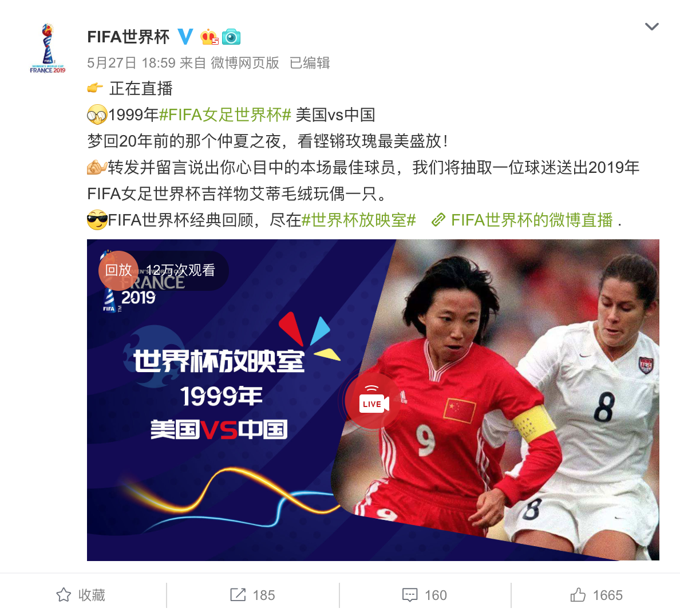Repost using the share icon with 185

[238, 595]
